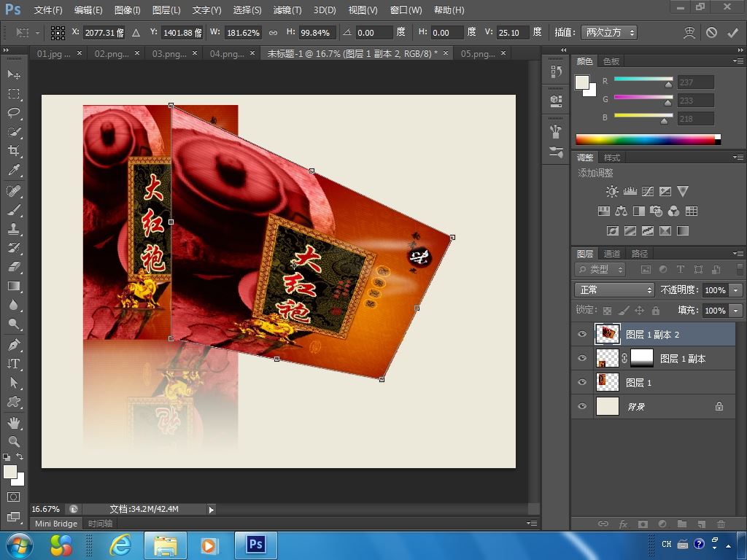Open Internet Explorer from the taskbar
This screenshot has height=560, width=747.
(120, 545)
